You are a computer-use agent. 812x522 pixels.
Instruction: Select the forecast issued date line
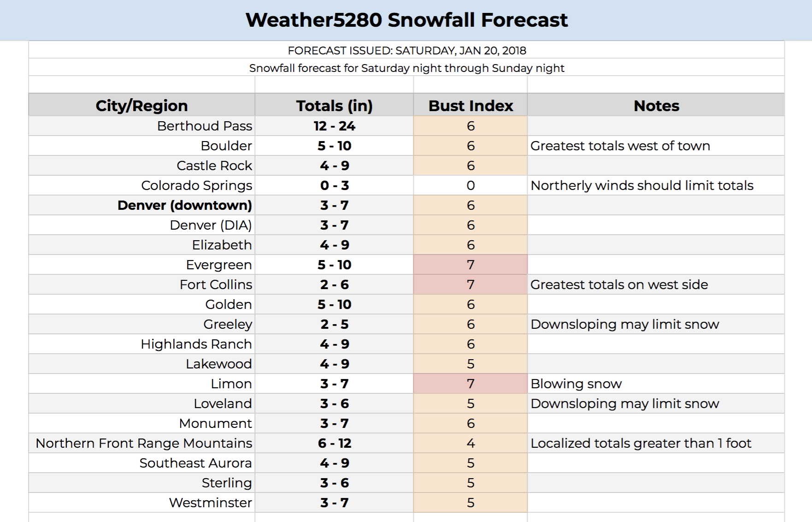coord(406,50)
